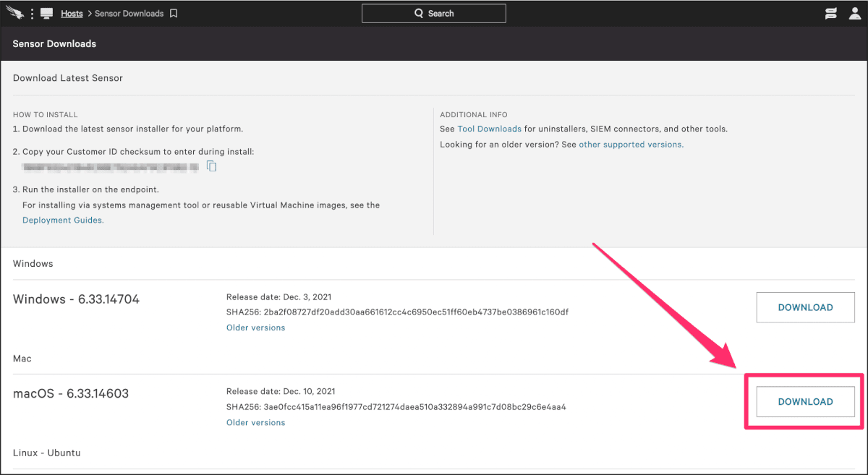Open the notifications icon in the header
This screenshot has height=475, width=868.
click(x=831, y=13)
